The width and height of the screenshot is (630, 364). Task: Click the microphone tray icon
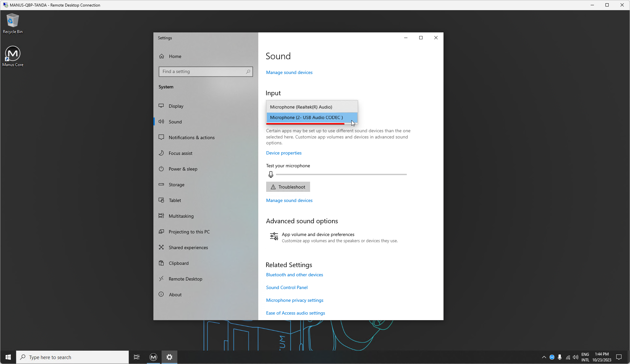pos(560,357)
